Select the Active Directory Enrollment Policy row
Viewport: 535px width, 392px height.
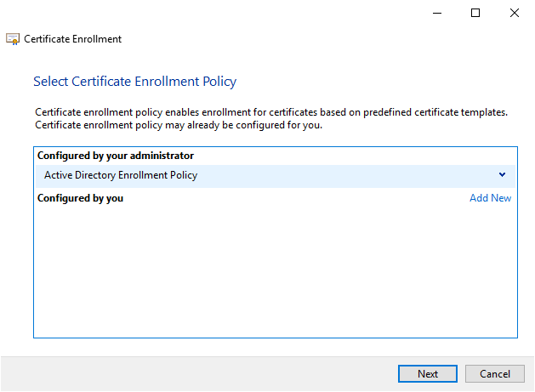(x=272, y=175)
